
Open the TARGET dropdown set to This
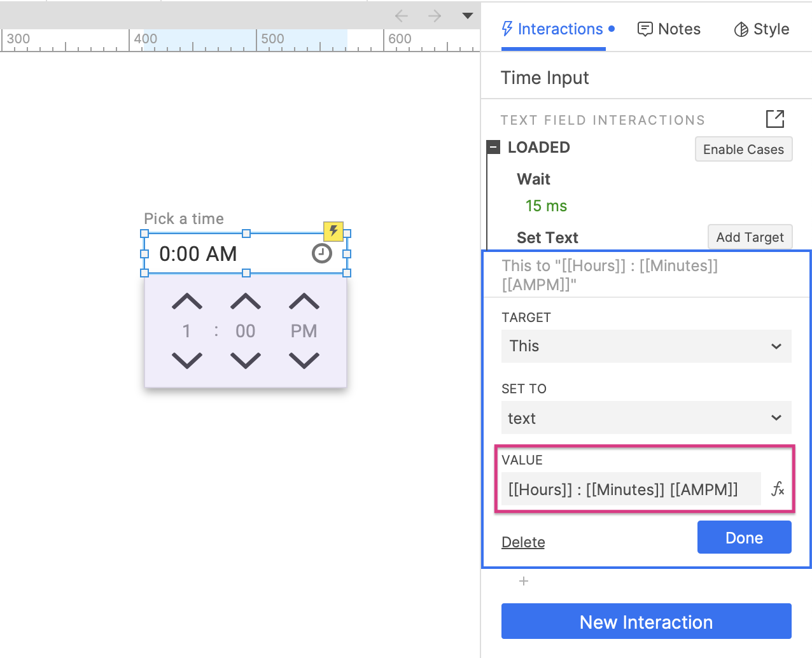pos(647,346)
